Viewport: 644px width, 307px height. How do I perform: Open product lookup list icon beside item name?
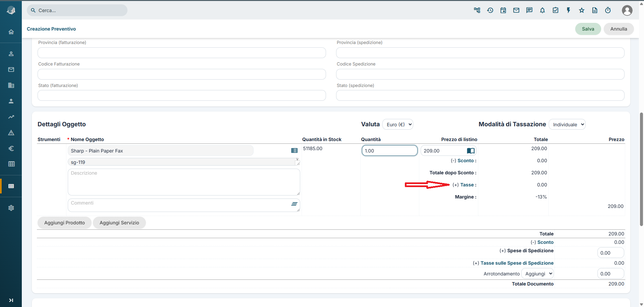[x=294, y=151]
